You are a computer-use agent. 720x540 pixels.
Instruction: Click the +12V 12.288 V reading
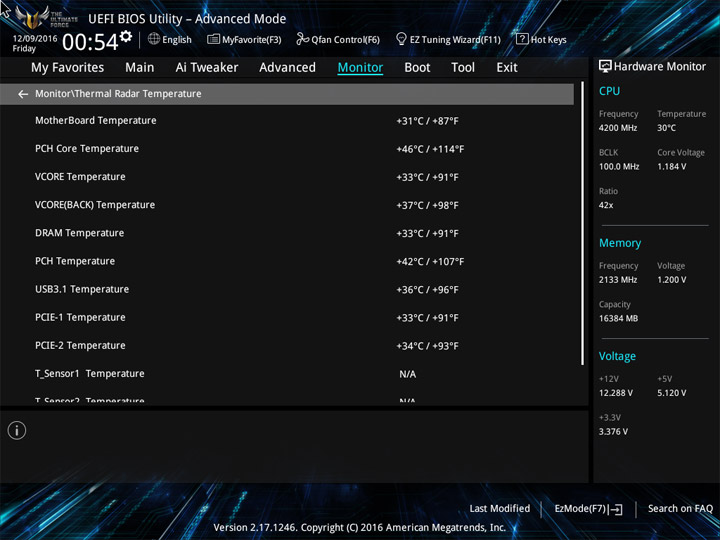616,393
